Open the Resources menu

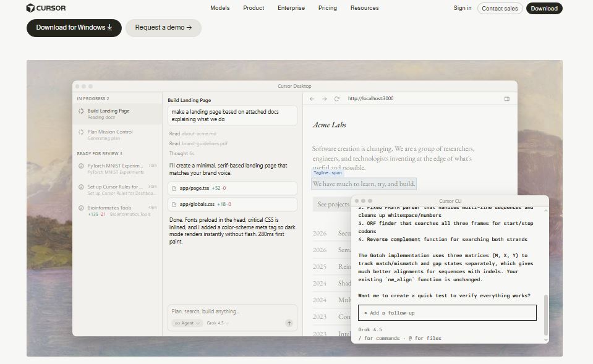364,8
